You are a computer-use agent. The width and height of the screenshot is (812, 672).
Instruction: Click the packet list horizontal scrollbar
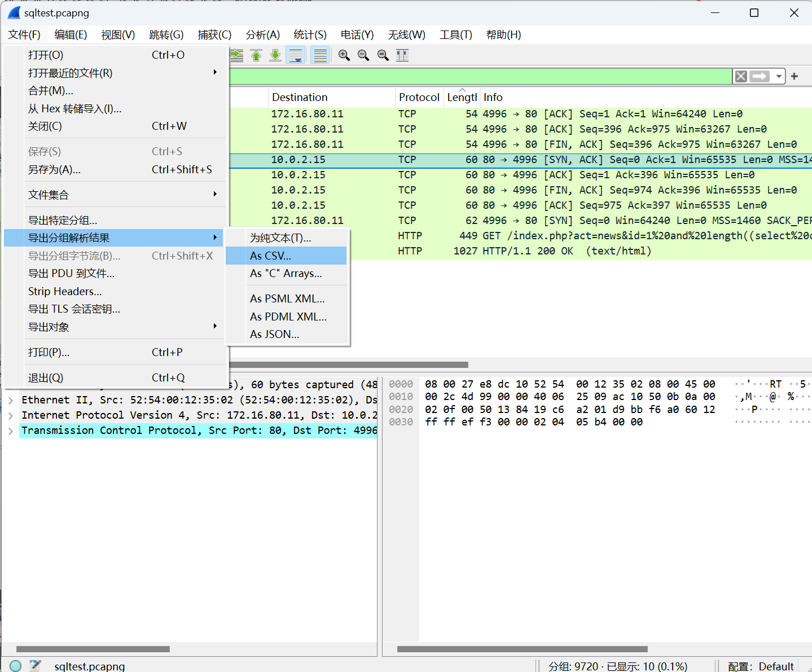point(349,364)
